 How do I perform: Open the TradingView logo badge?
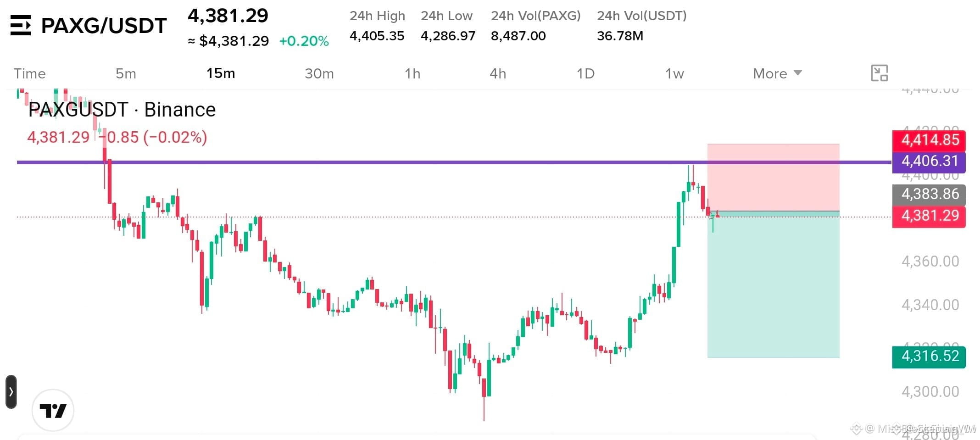coord(53,410)
